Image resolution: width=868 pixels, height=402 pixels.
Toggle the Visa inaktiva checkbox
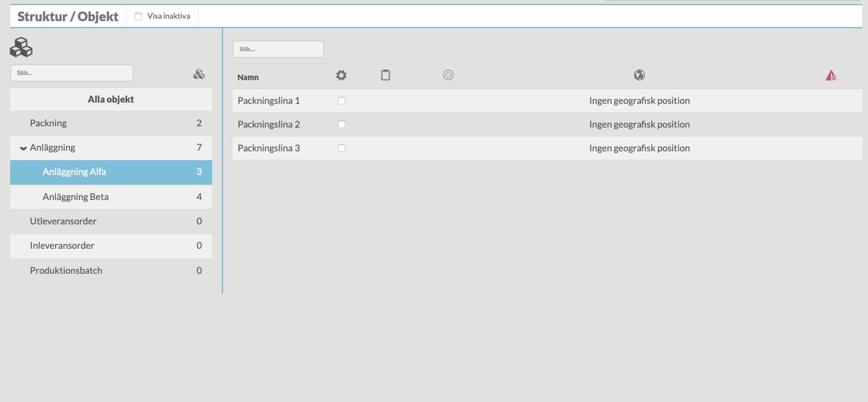pyautogui.click(x=138, y=17)
